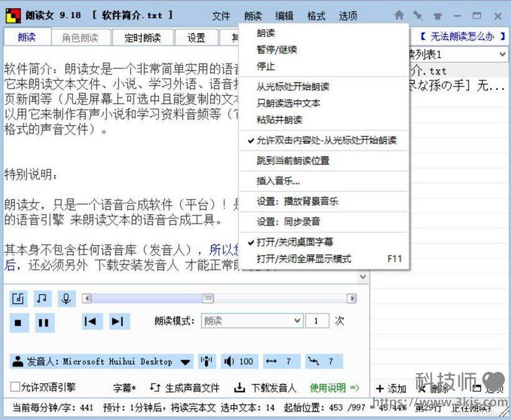Screen dimensions: 511x420
Task: Enable 允许双语引擎 checkbox
Action: click(16, 387)
